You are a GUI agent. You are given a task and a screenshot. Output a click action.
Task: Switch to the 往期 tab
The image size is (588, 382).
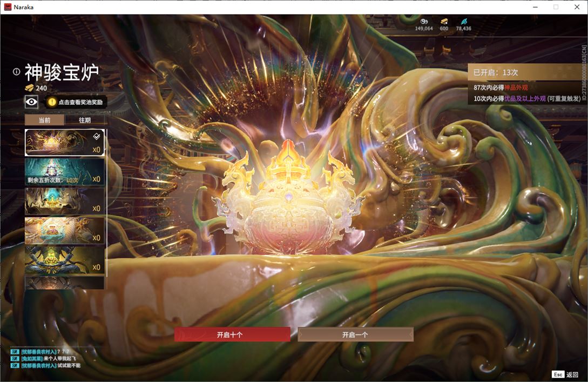[85, 120]
